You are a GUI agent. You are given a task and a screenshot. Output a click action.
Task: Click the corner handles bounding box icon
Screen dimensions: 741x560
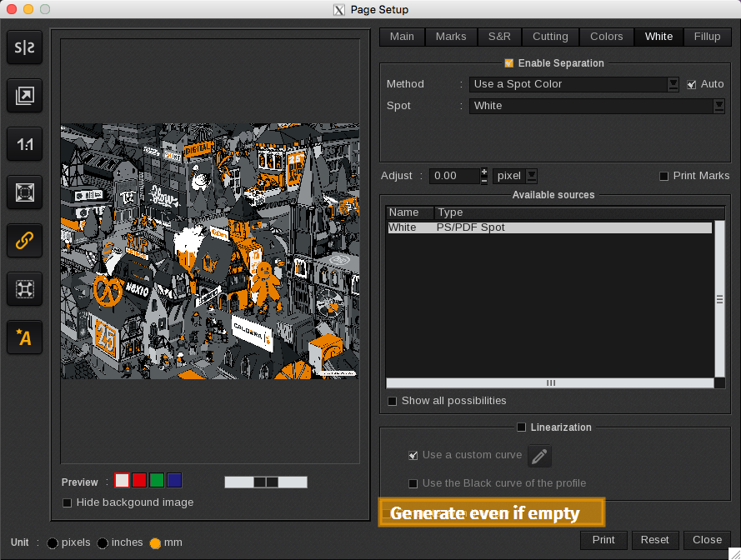tap(24, 289)
